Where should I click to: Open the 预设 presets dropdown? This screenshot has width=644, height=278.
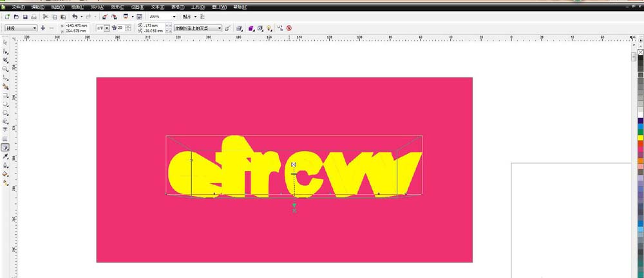[x=21, y=28]
